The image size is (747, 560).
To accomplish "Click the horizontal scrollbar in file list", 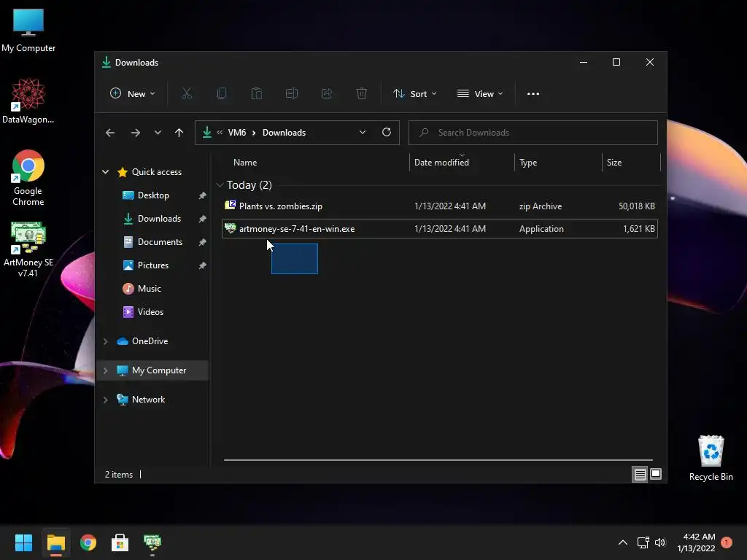I will click(x=438, y=460).
